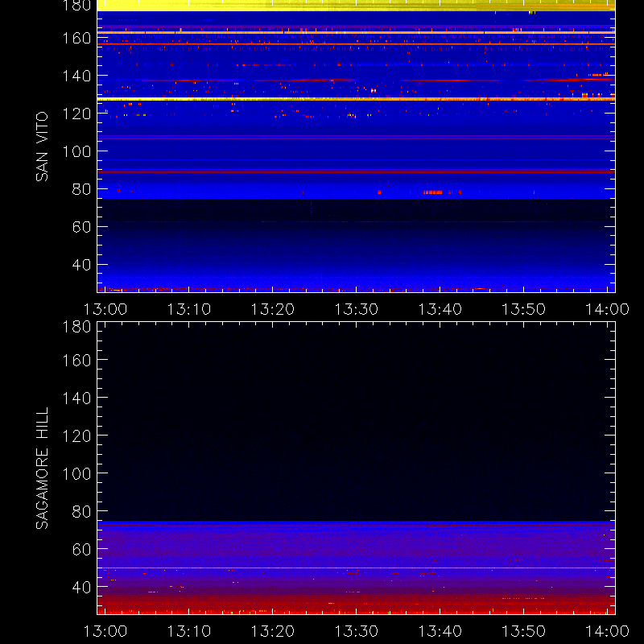Click 13:20 time label under San Vito plot
The width and height of the screenshot is (644, 644).
(x=273, y=309)
